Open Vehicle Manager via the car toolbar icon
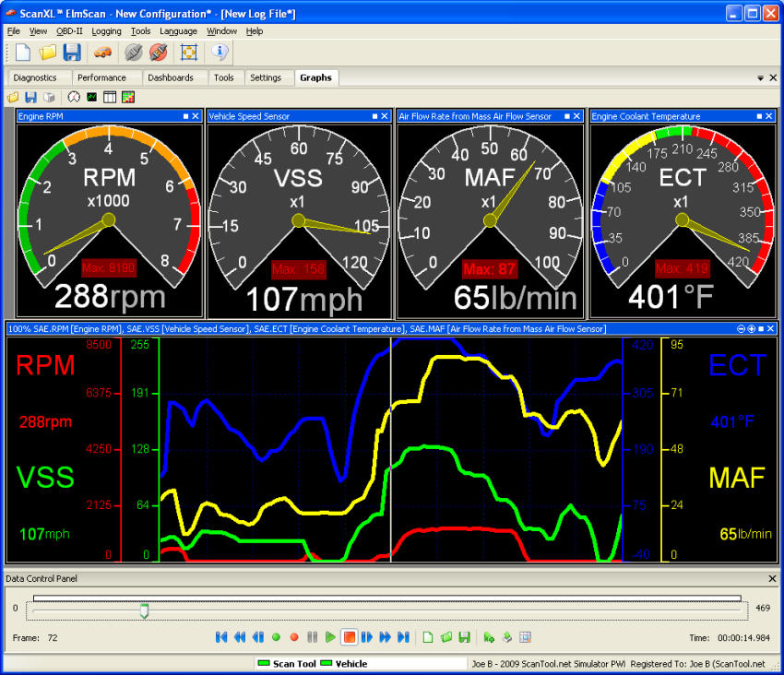This screenshot has width=784, height=675. pyautogui.click(x=103, y=53)
